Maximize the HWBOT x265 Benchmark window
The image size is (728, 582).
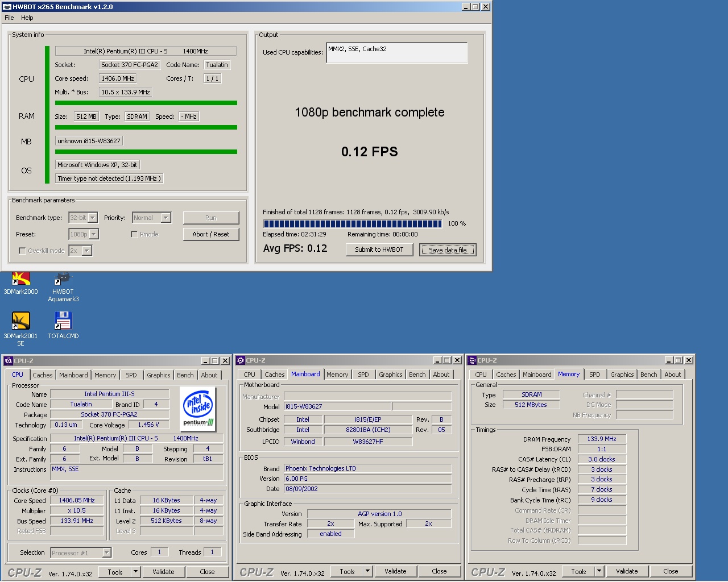click(475, 7)
